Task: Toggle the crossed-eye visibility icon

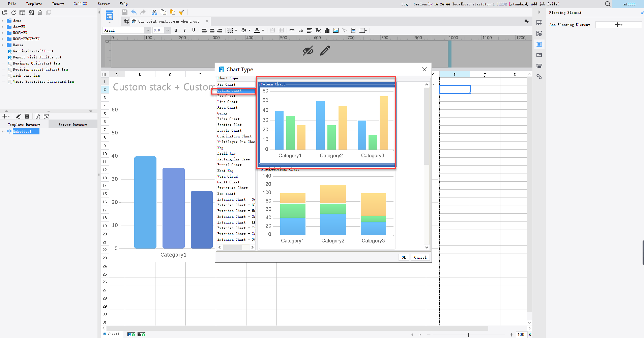Action: [x=308, y=51]
